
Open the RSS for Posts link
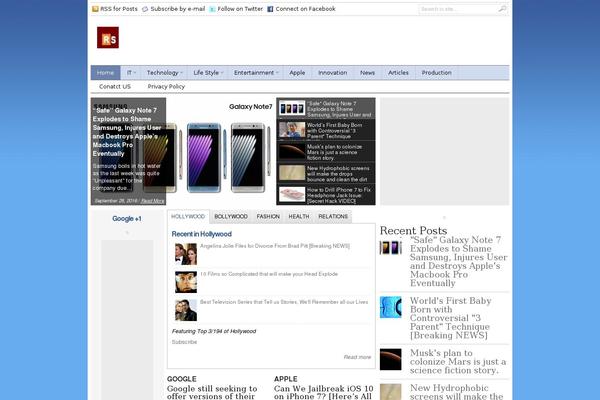[x=119, y=9]
